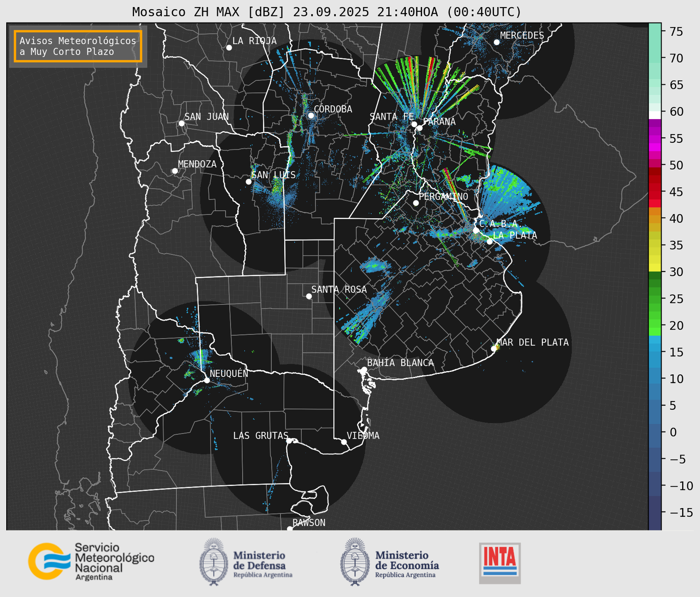The height and width of the screenshot is (597, 700).
Task: Click the MENDOZA label text
Action: point(197,164)
